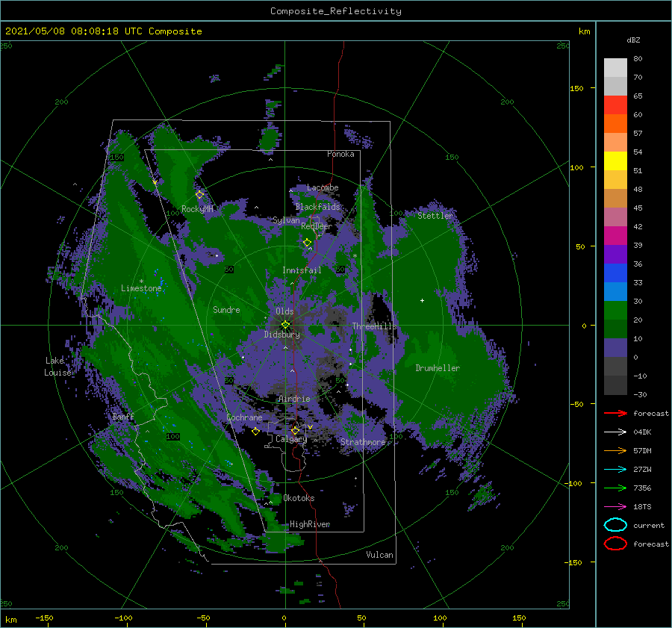Click the Vulcan label
This screenshot has height=628, width=672.
pos(380,555)
